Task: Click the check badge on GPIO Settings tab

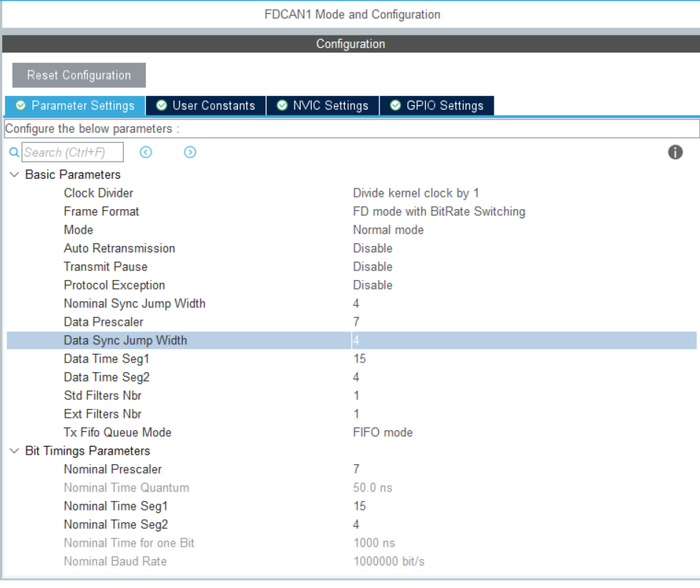Action: pyautogui.click(x=397, y=105)
